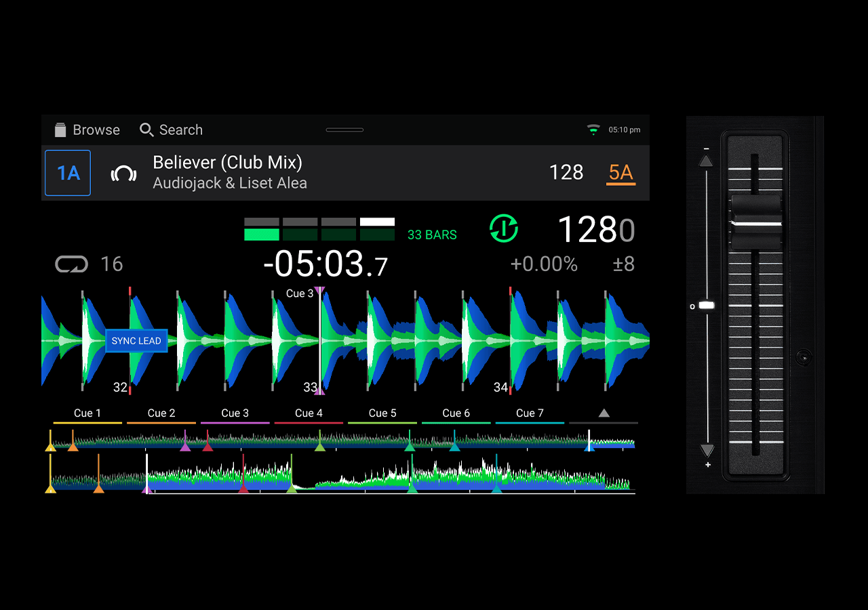868x610 pixels.
Task: Click the Search magnifier icon
Action: tap(146, 130)
